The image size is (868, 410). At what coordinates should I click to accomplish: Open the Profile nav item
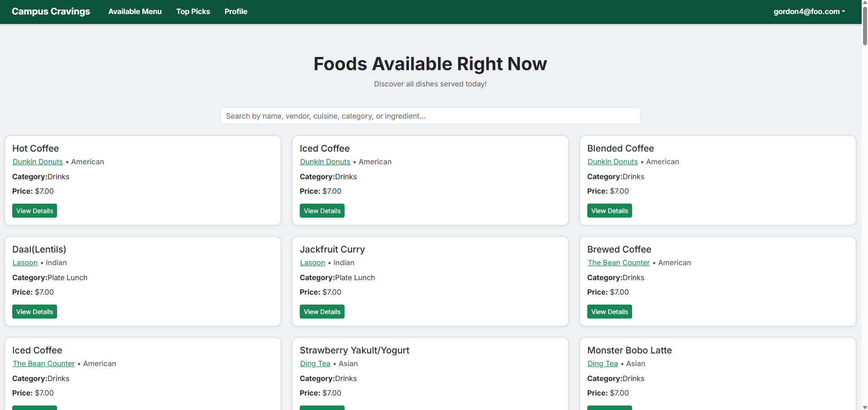pyautogui.click(x=235, y=12)
